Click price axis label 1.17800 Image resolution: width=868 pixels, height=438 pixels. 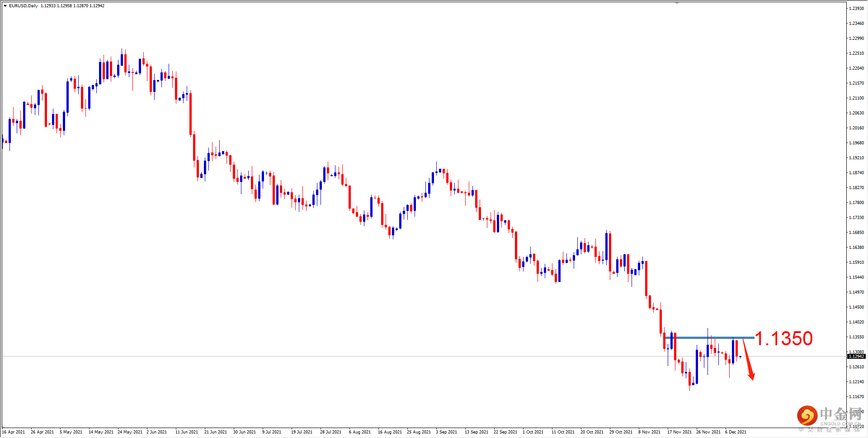(x=856, y=203)
